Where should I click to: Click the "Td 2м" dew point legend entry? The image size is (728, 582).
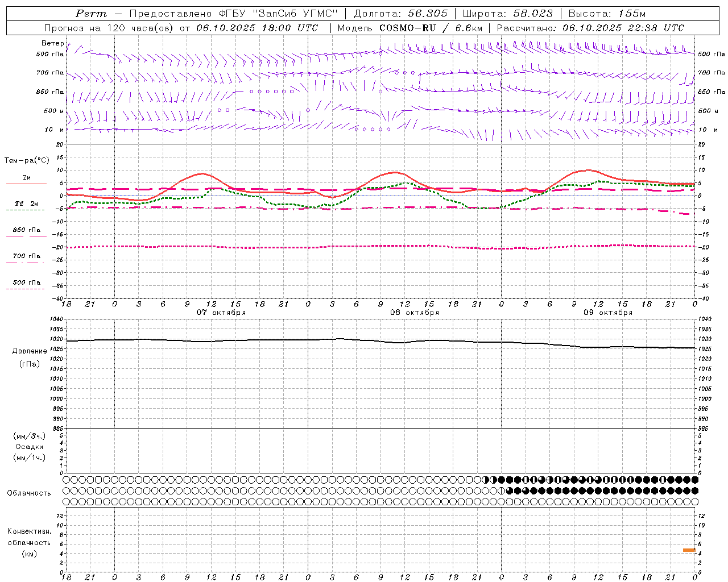click(26, 203)
